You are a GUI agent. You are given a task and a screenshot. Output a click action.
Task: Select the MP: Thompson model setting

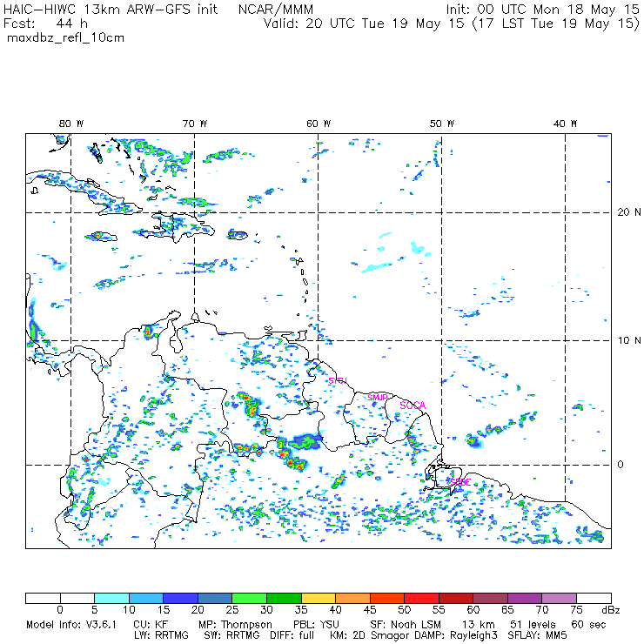[x=235, y=625]
